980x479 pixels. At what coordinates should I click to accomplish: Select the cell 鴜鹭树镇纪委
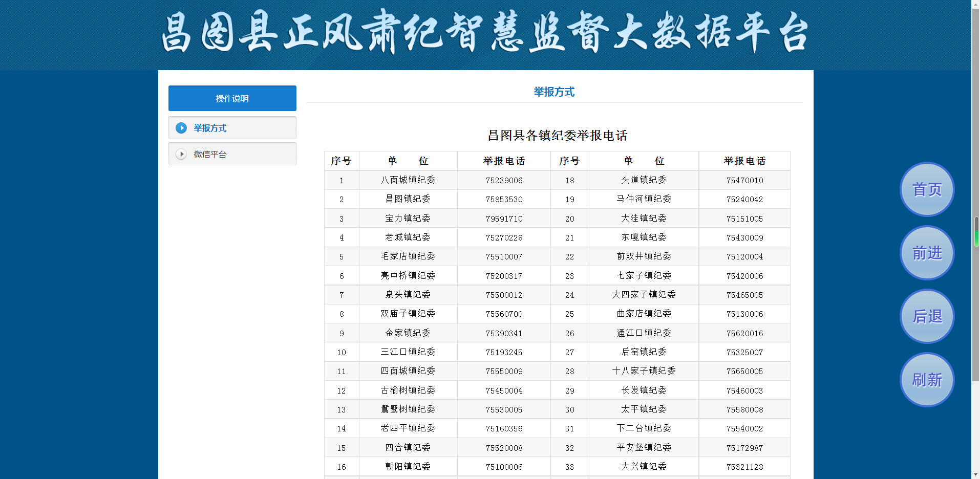(408, 409)
